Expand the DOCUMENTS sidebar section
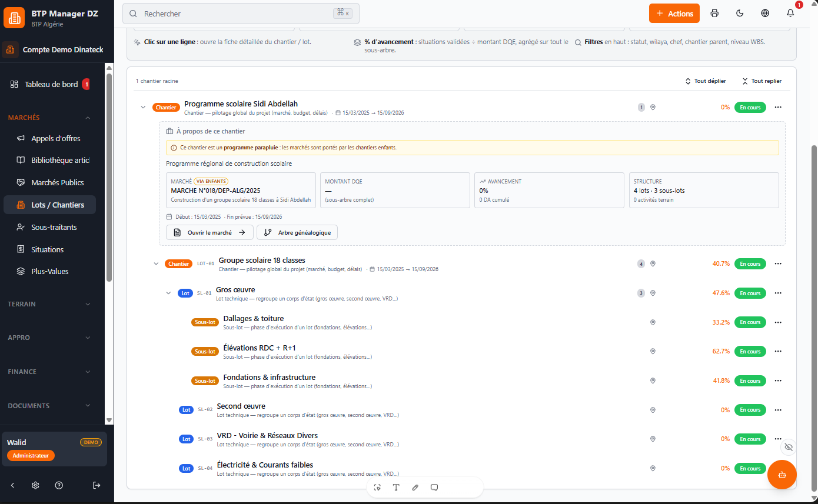 (x=50, y=406)
